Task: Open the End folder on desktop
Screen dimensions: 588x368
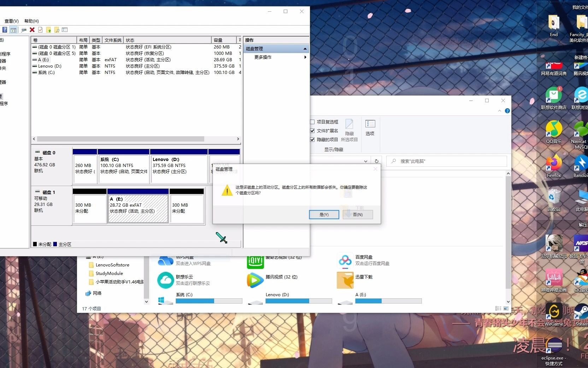Action: point(554,25)
